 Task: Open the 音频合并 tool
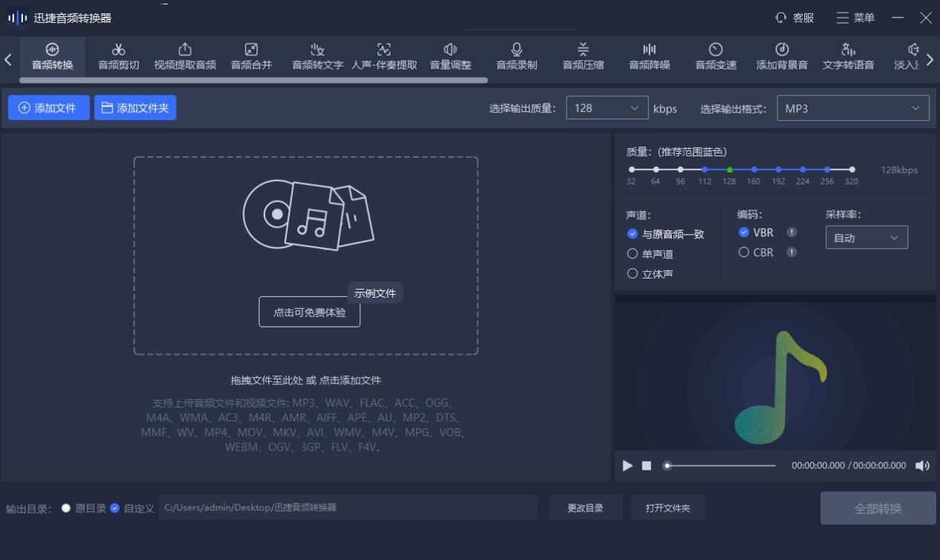251,56
